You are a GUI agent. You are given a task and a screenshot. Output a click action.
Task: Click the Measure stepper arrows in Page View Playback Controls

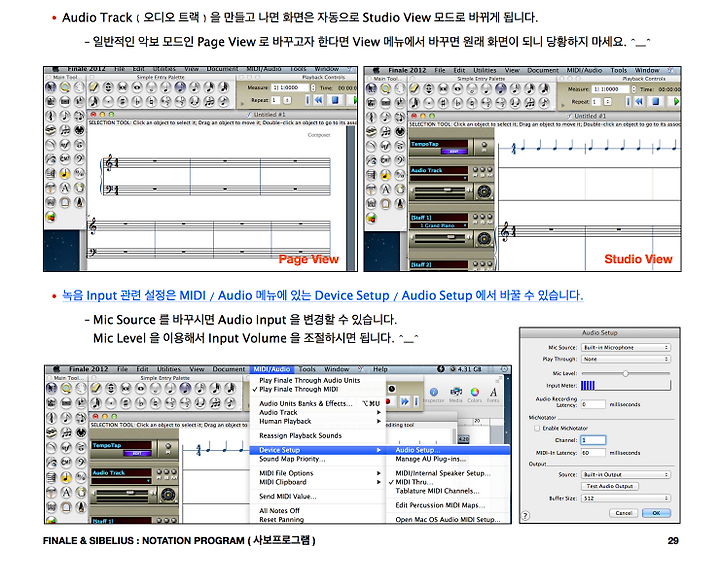pos(313,87)
